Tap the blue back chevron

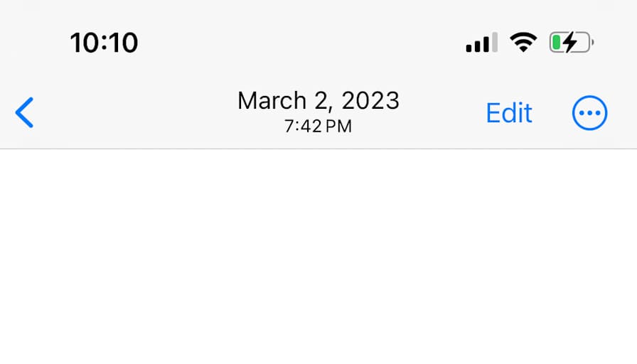pos(24,113)
